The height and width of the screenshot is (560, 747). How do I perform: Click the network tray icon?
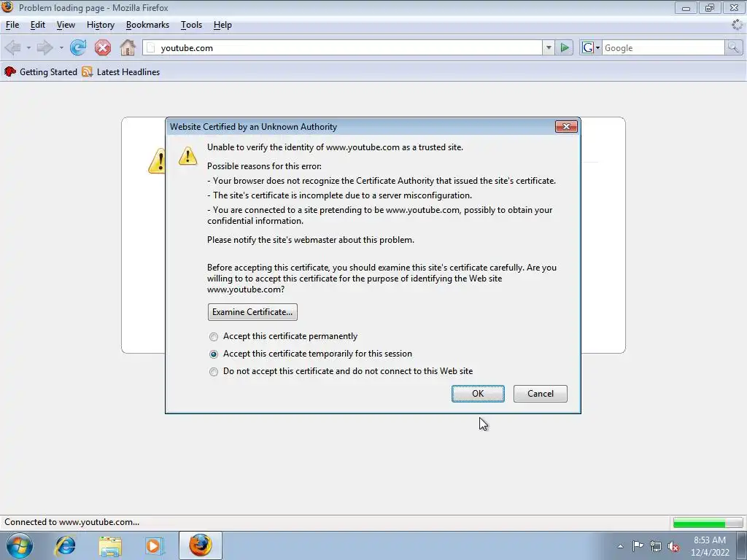(656, 546)
